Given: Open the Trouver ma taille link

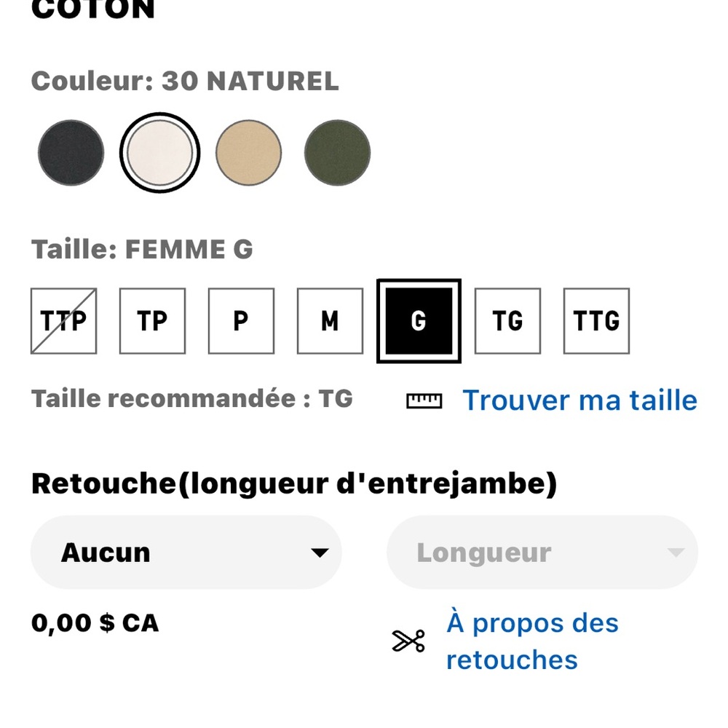Looking at the screenshot, I should click(580, 400).
